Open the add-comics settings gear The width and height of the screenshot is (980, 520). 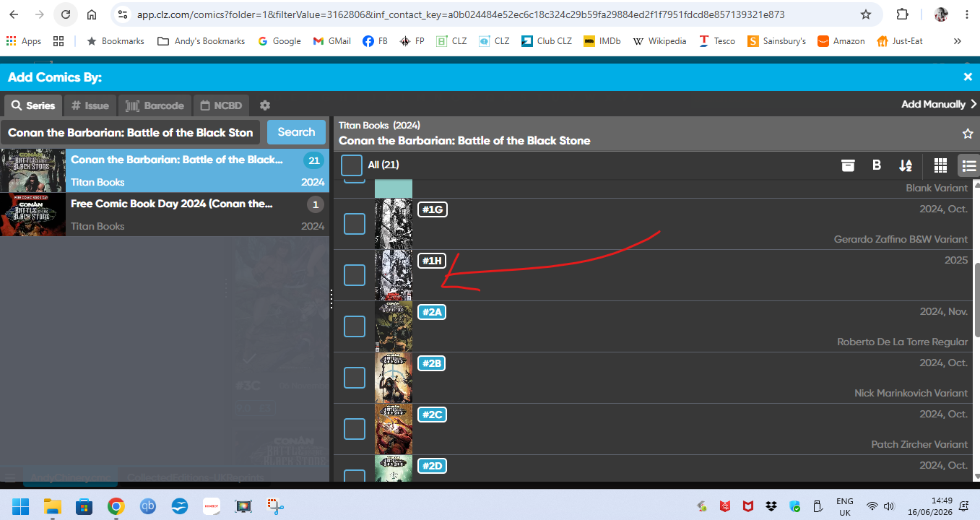[265, 105]
